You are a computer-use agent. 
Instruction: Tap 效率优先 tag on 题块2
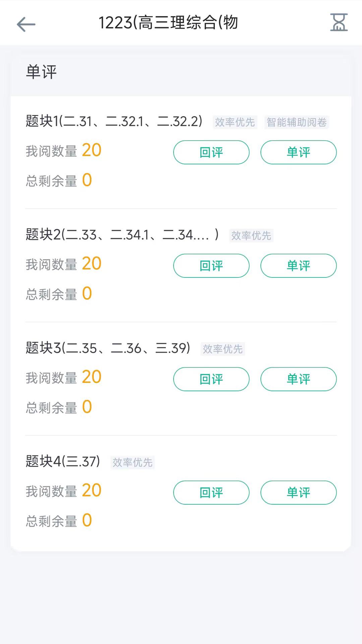coord(251,235)
